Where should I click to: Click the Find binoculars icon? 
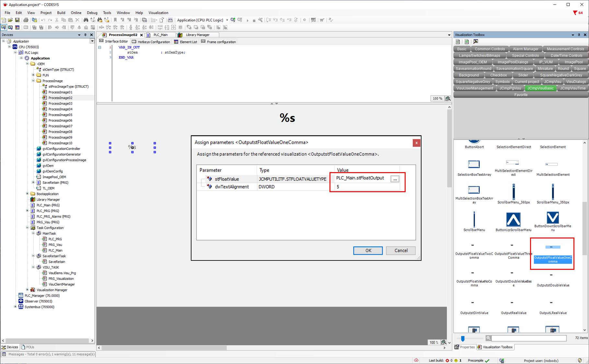(86, 20)
